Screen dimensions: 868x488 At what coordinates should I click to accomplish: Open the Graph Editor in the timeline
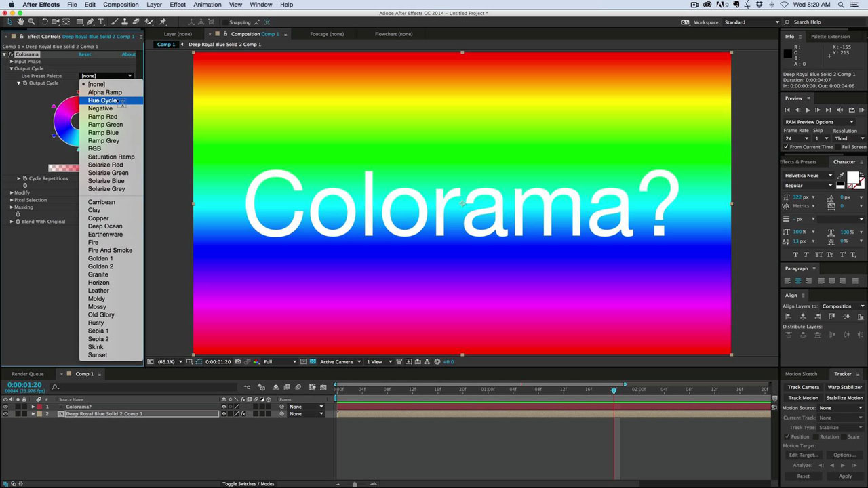point(323,388)
